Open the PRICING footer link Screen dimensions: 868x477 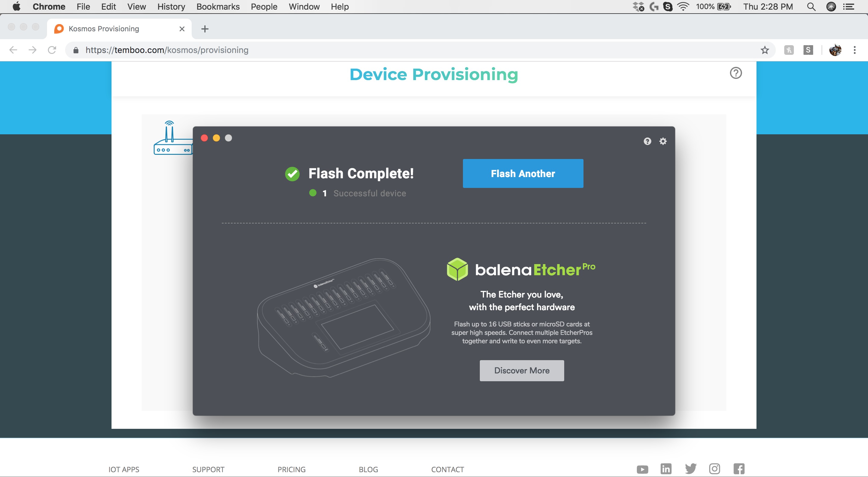coord(291,469)
